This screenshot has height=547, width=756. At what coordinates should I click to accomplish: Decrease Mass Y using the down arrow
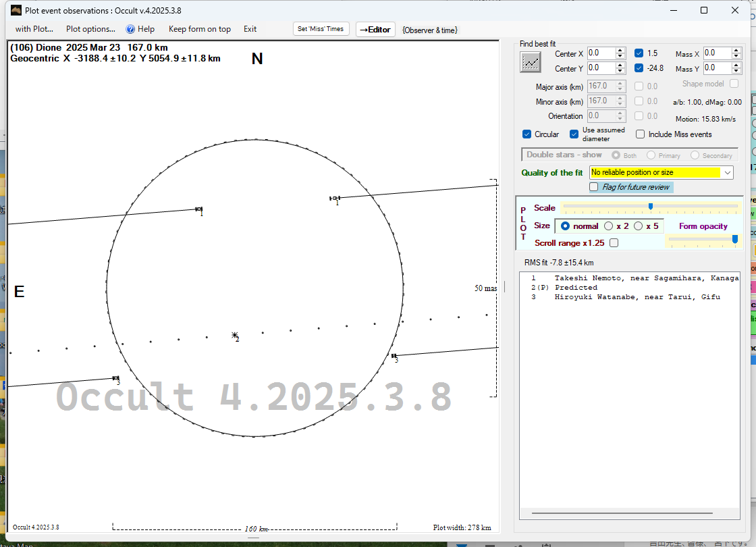point(736,71)
